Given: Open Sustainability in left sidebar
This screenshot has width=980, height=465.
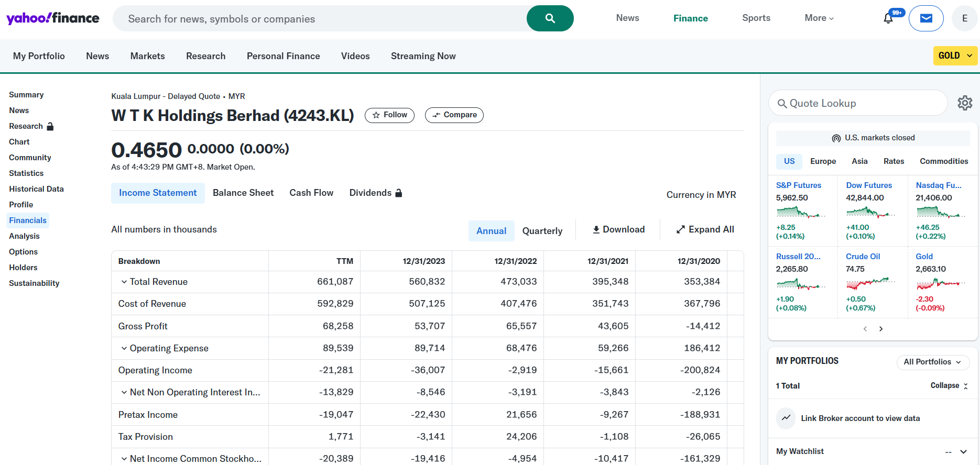Looking at the screenshot, I should coord(34,283).
